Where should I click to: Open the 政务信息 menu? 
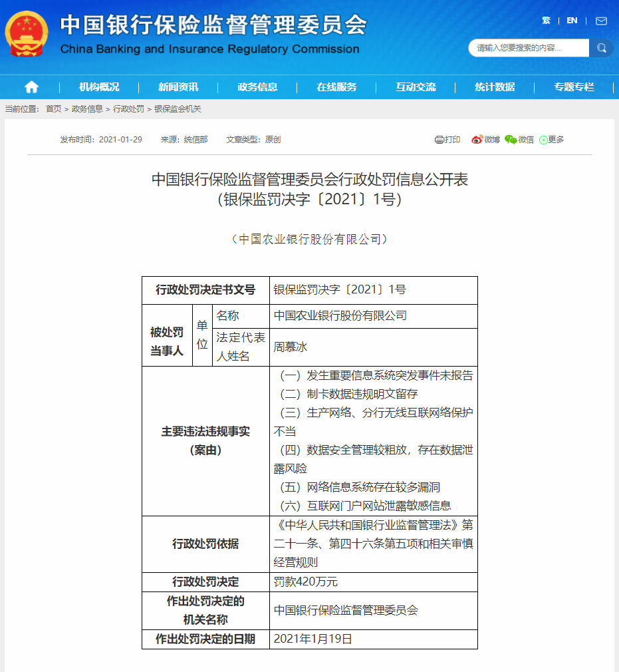pos(257,87)
